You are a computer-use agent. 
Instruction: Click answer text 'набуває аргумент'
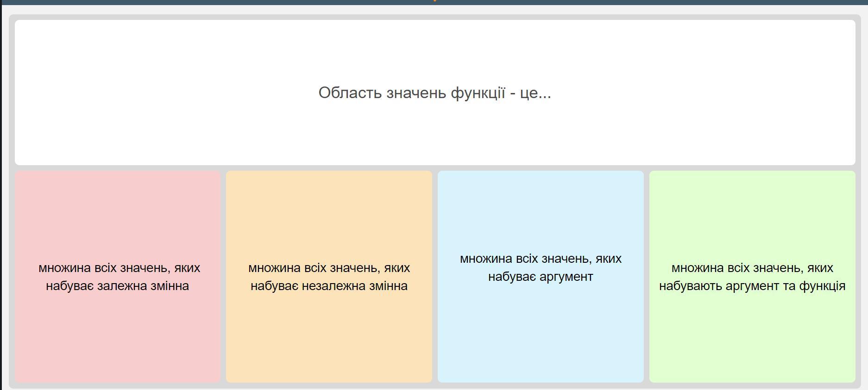coord(541,277)
